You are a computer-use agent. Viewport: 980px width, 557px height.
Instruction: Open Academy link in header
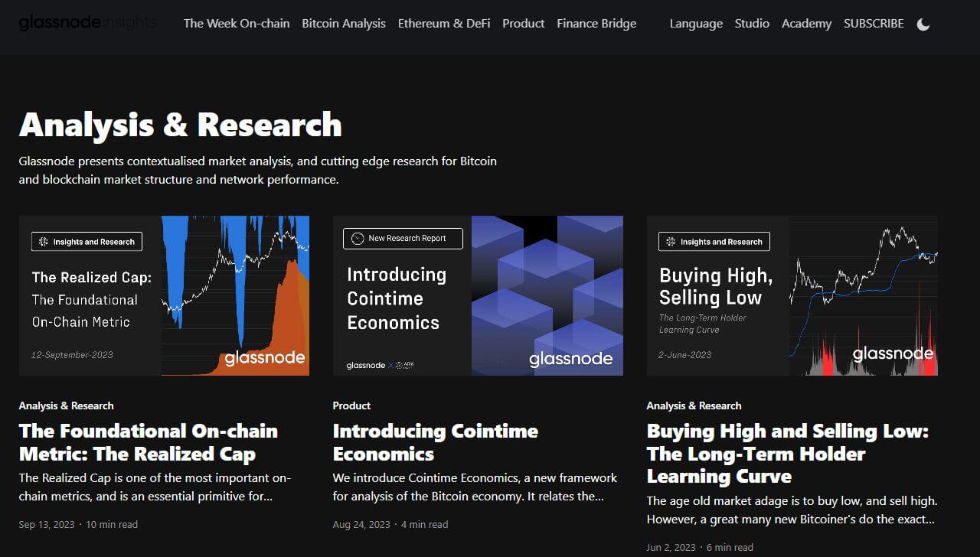[x=806, y=24]
